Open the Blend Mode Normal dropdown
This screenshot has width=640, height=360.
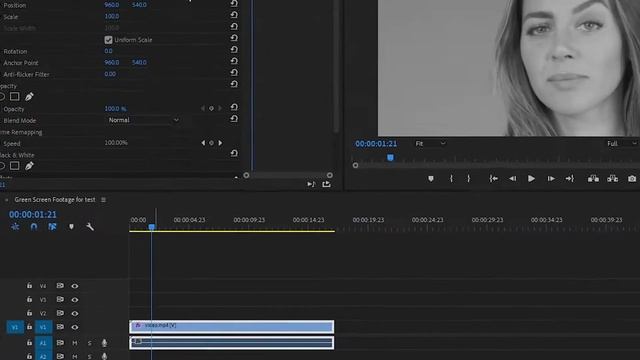pos(143,120)
